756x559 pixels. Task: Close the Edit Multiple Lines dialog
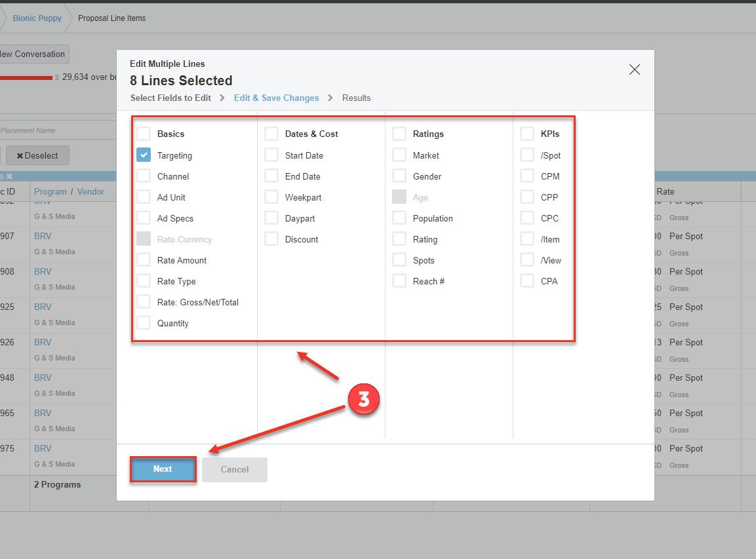[634, 69]
